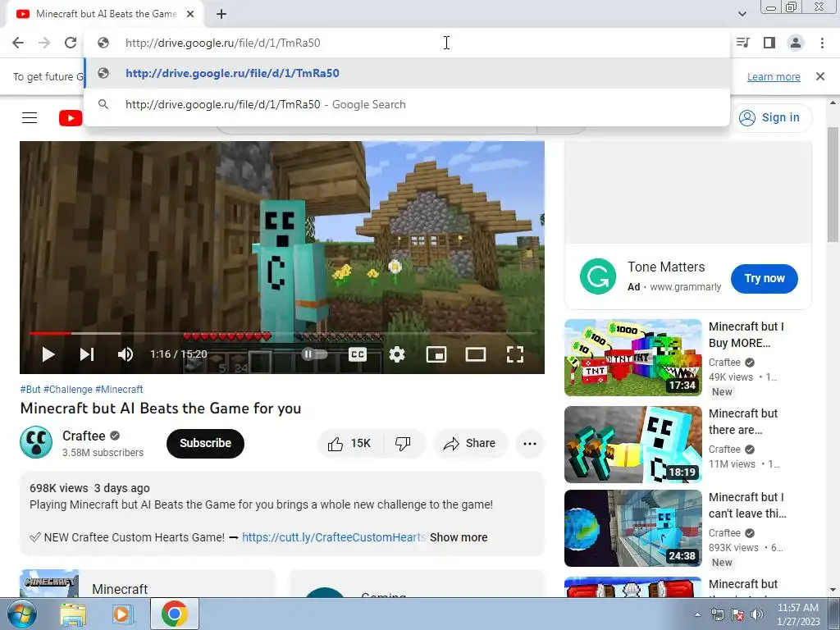Open the video title Minecraft but I Buy MORE
Image resolution: width=840 pixels, height=630 pixels.
746,335
